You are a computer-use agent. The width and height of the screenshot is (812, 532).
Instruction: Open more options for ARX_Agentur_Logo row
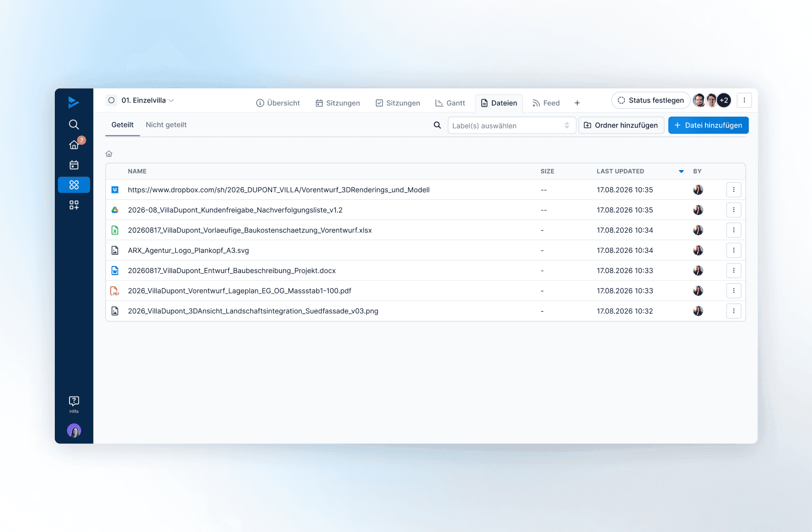pos(734,250)
